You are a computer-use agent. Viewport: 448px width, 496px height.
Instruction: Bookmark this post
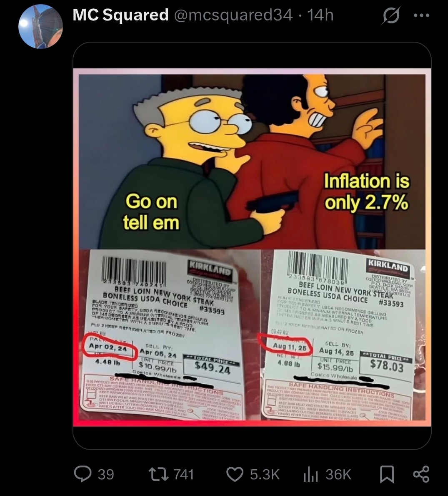pos(387,474)
